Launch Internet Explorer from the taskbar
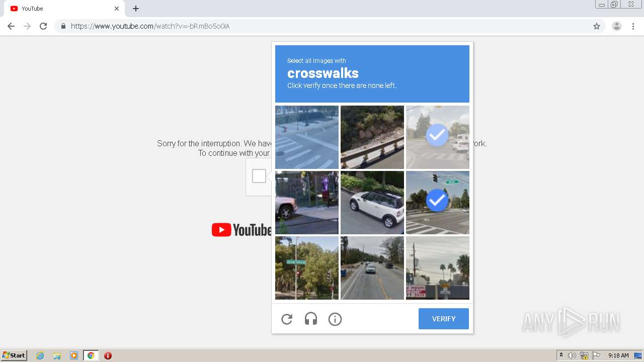Viewport: 644px width, 362px height. click(x=40, y=355)
